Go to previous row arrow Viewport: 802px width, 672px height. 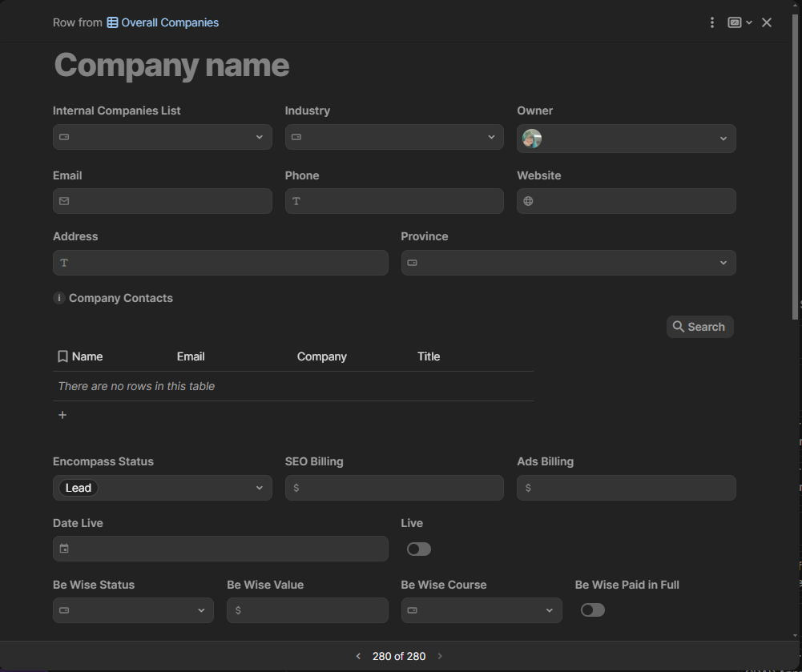click(x=358, y=656)
